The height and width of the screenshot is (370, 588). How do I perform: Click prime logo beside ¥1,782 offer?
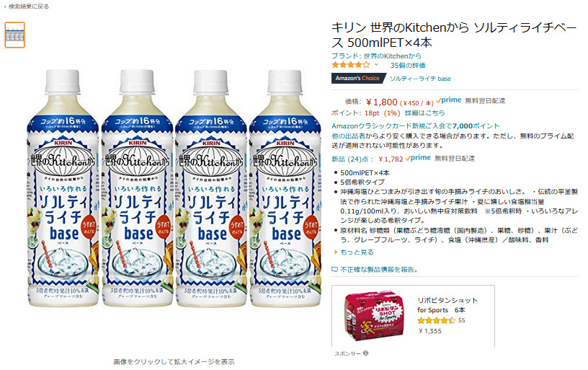pyautogui.click(x=418, y=158)
